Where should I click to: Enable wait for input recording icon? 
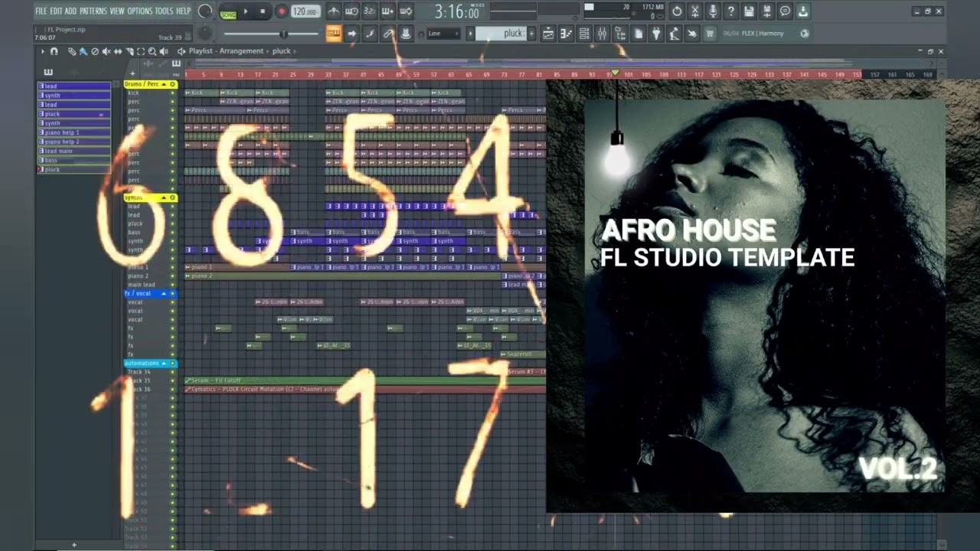pos(352,11)
